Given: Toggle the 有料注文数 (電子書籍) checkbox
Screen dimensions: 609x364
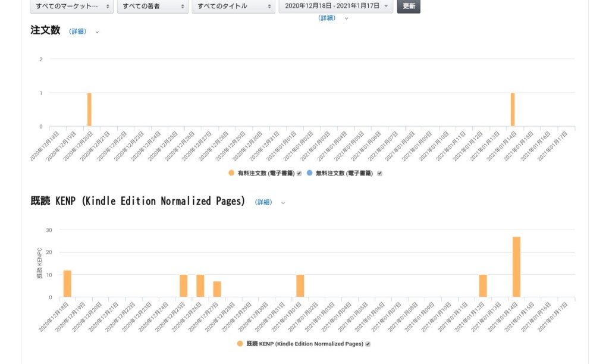Looking at the screenshot, I should pos(299,173).
